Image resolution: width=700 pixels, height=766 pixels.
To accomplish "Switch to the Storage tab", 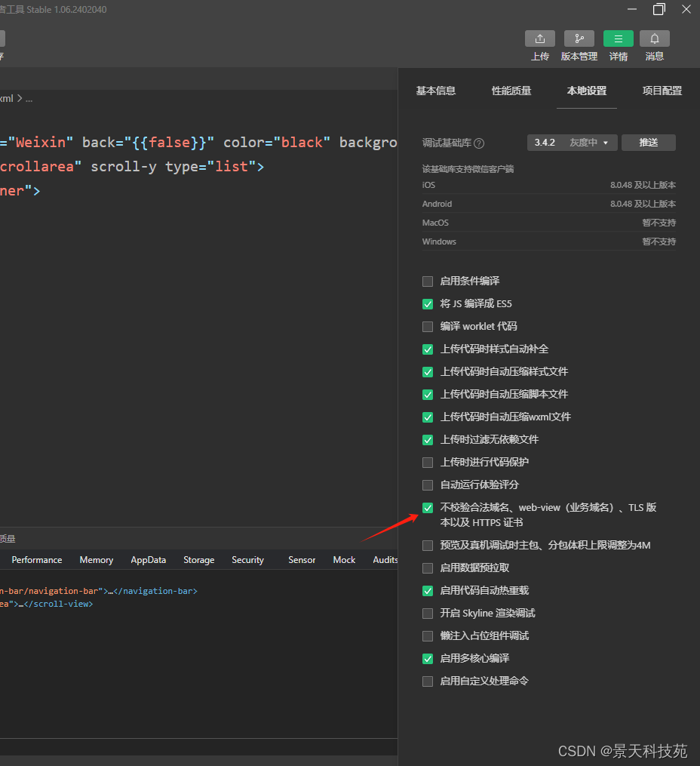I will (198, 560).
